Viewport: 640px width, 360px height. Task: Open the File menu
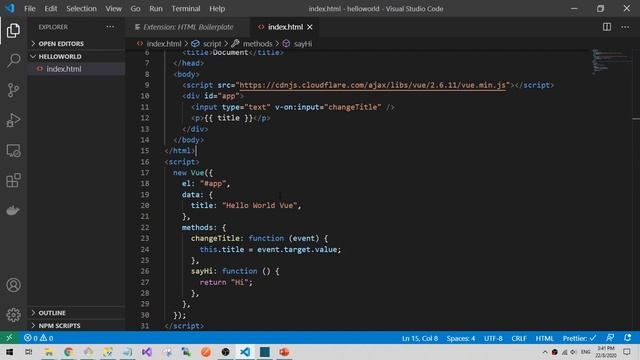tap(30, 9)
